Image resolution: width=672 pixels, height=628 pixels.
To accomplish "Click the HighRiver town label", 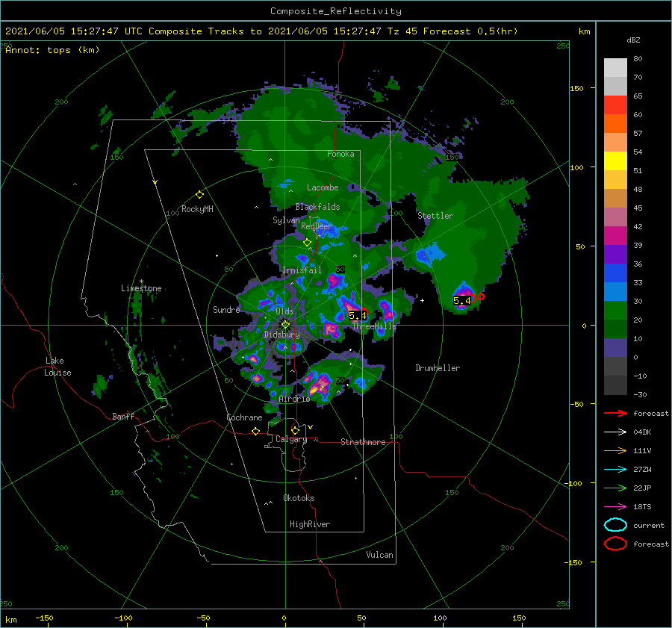I will (310, 524).
